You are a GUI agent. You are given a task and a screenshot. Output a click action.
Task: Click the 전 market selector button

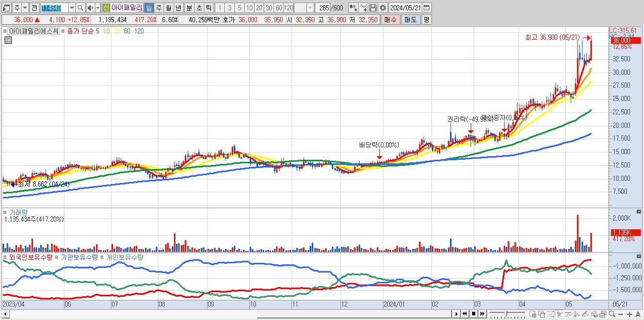(x=35, y=8)
